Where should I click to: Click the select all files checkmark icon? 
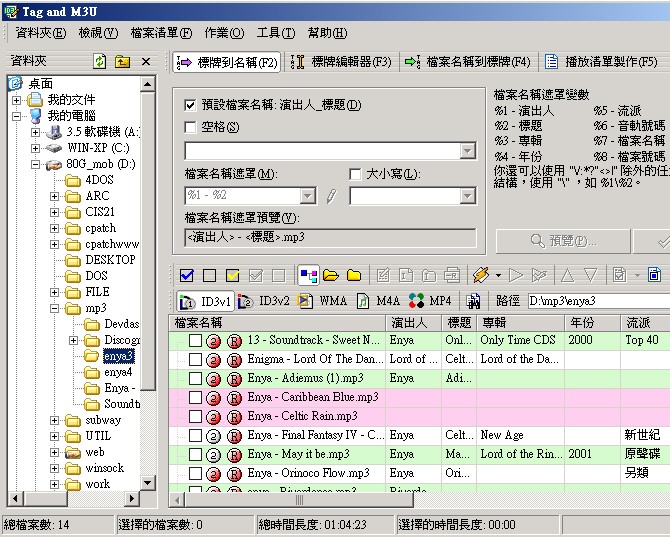(186, 275)
